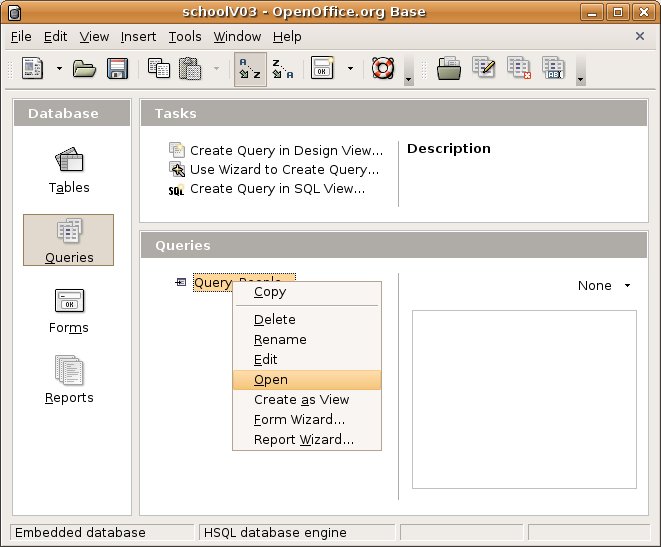Click Sort Descending Z-A icon
Screen dimensions: 661x547
[282, 69]
